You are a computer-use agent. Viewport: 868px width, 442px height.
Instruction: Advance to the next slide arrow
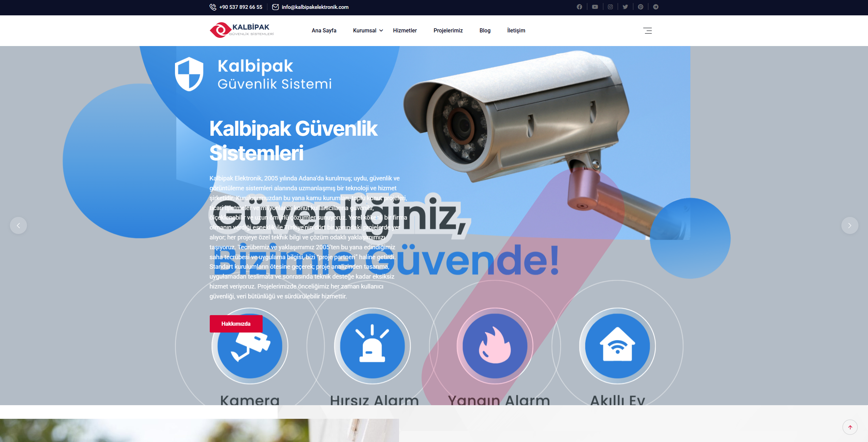tap(850, 225)
